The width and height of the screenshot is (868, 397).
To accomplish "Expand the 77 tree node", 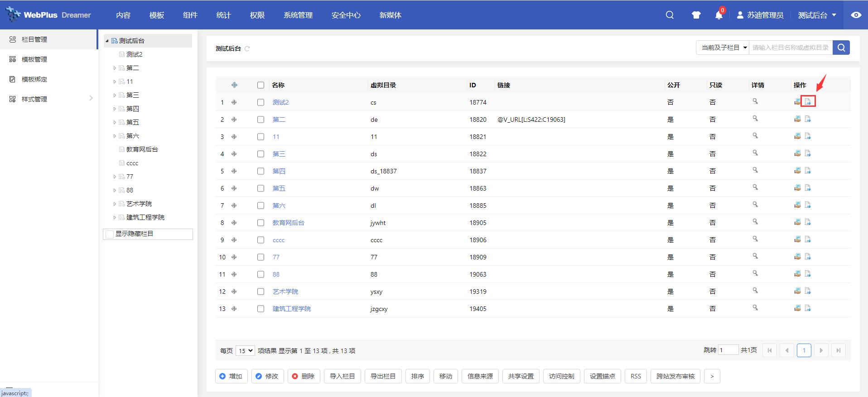I will pyautogui.click(x=115, y=177).
